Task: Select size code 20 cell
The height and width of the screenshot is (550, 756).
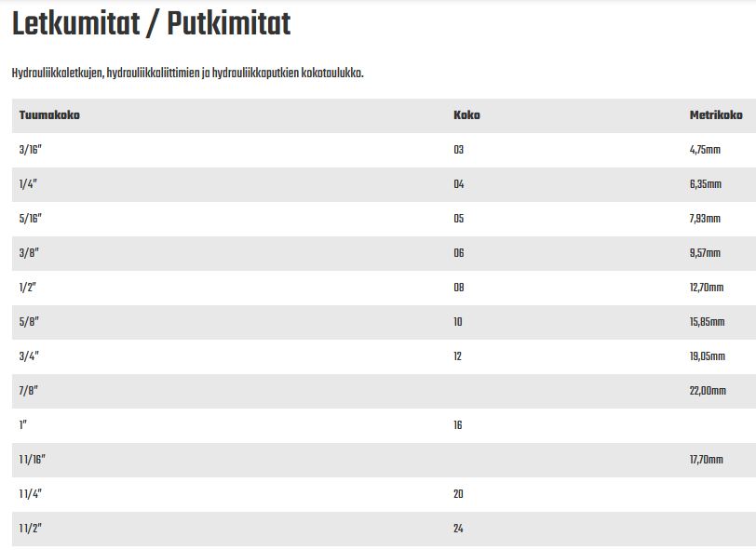Action: point(458,494)
